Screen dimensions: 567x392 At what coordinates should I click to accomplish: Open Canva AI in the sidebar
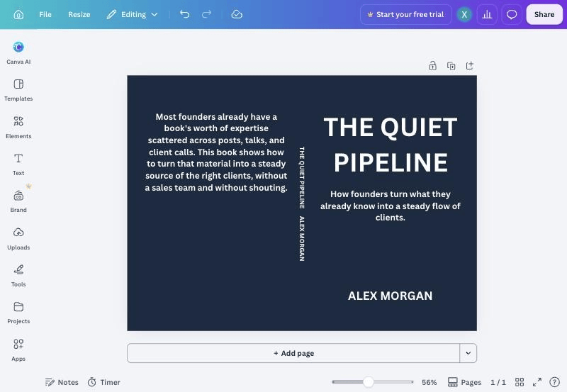pos(18,52)
